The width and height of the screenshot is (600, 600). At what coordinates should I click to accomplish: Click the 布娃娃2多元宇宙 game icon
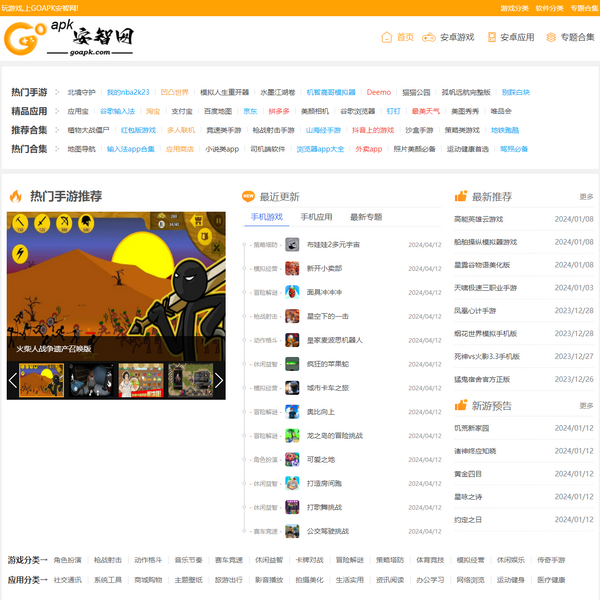pyautogui.click(x=292, y=244)
